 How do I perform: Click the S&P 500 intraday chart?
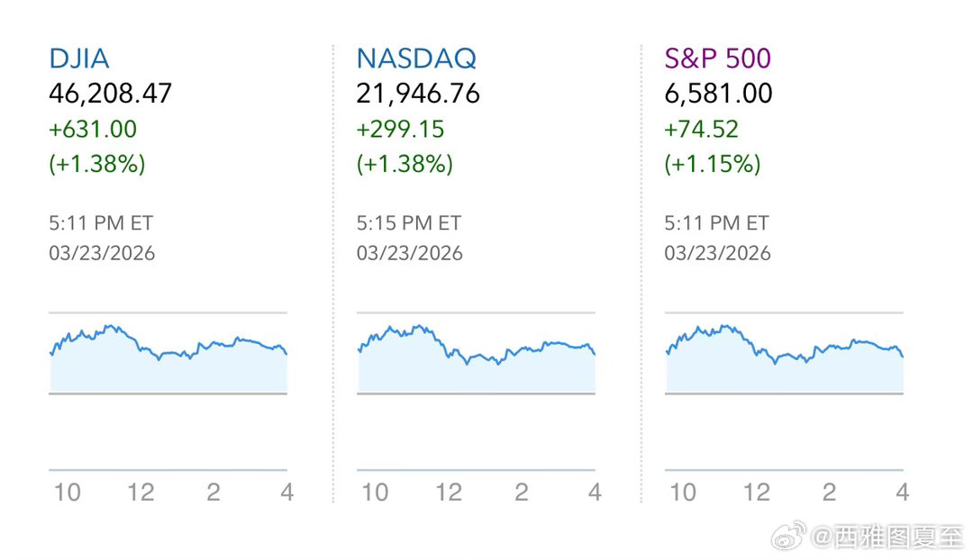[784, 360]
